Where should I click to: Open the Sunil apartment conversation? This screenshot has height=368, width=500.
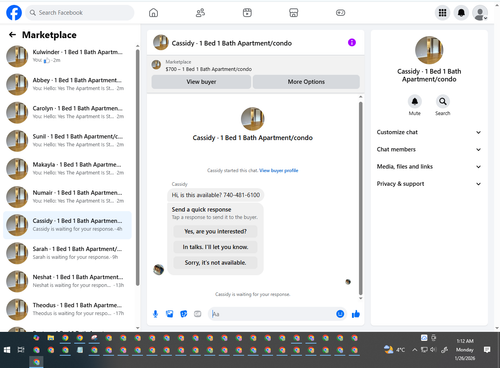tap(67, 141)
